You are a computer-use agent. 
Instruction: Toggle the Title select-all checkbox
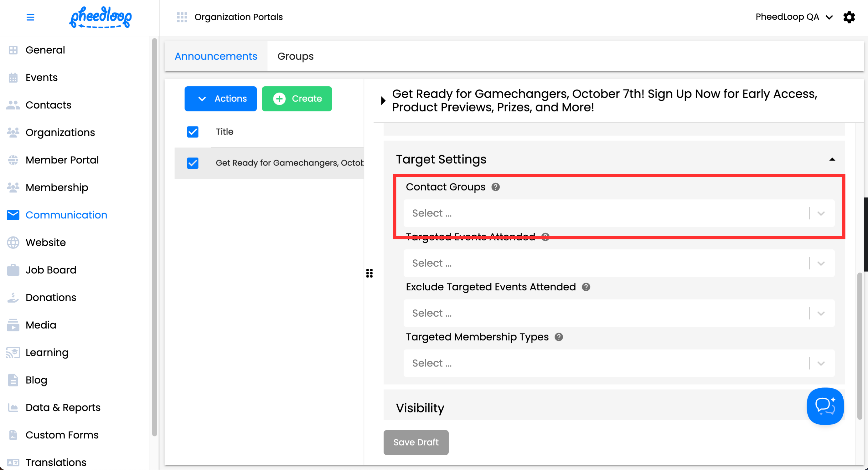[193, 132]
